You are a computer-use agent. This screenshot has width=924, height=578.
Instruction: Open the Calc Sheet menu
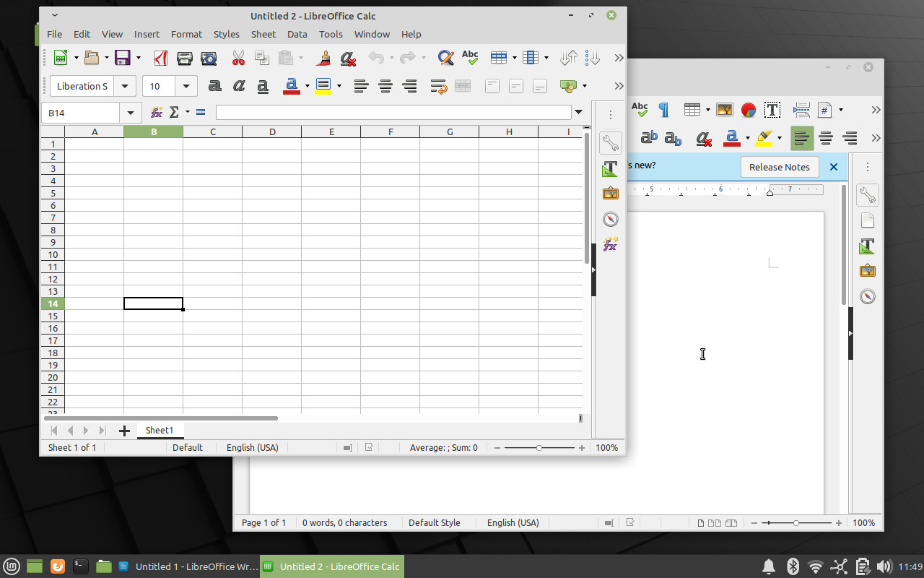(263, 34)
